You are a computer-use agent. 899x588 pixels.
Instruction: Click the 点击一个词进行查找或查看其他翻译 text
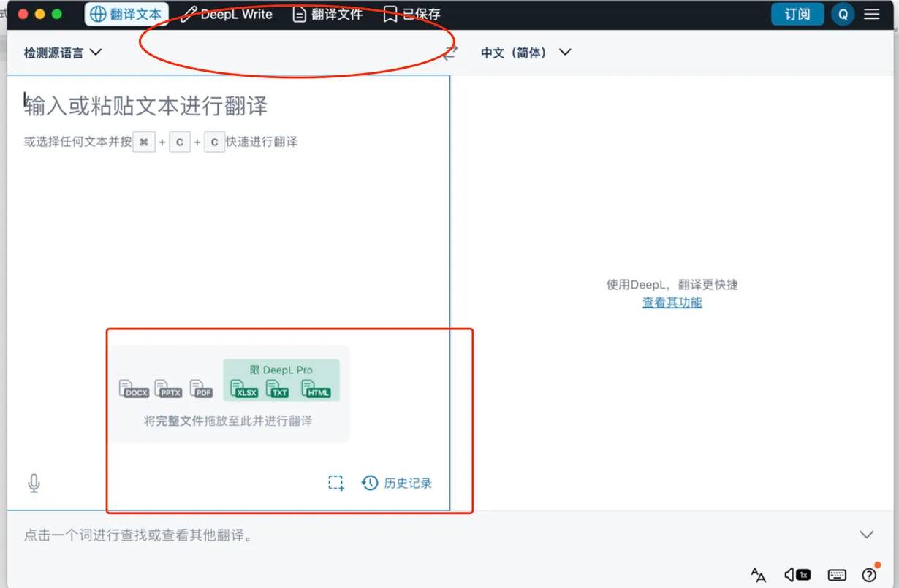139,535
